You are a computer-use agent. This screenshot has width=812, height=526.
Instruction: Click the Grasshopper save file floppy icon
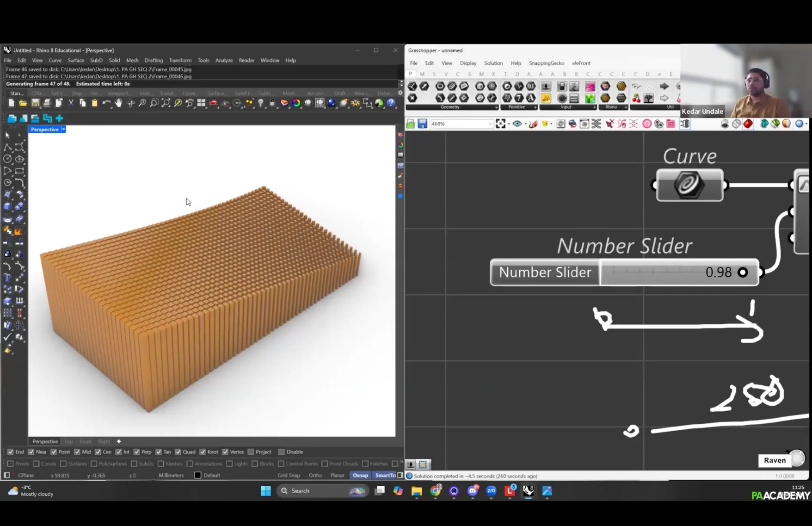pyautogui.click(x=422, y=124)
